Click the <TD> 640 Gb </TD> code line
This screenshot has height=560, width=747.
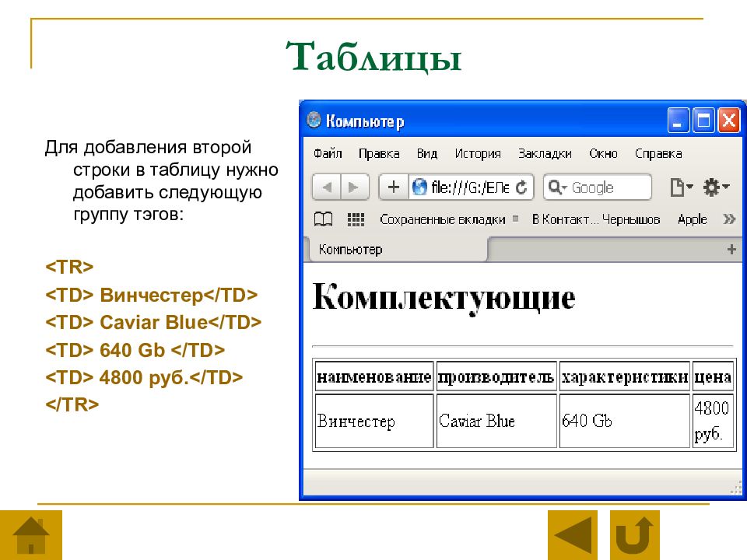[135, 350]
